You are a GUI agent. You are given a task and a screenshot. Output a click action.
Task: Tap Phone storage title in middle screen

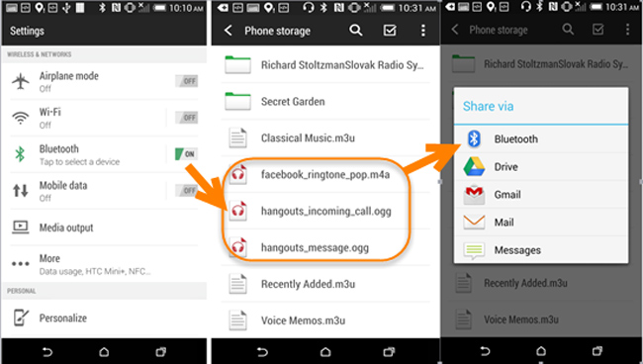click(x=277, y=31)
